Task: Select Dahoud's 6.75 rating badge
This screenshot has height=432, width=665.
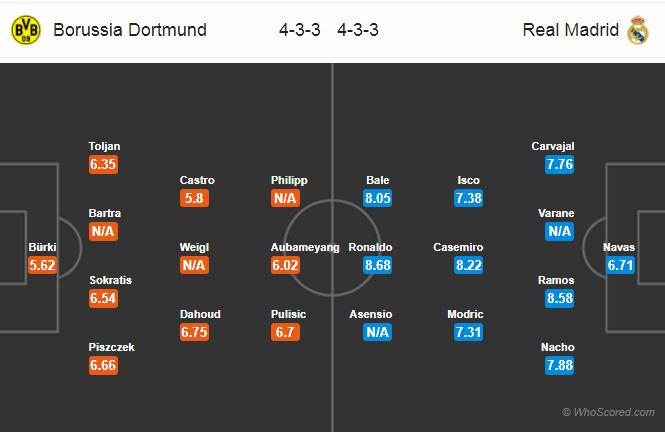Action: coord(194,332)
